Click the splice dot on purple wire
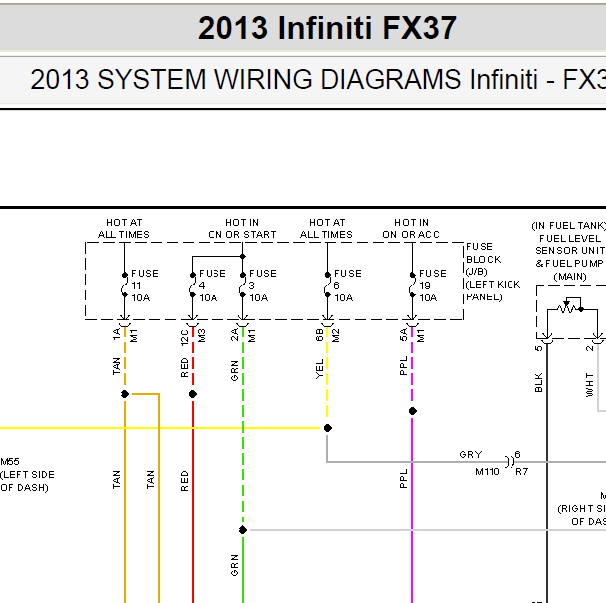 tap(413, 411)
